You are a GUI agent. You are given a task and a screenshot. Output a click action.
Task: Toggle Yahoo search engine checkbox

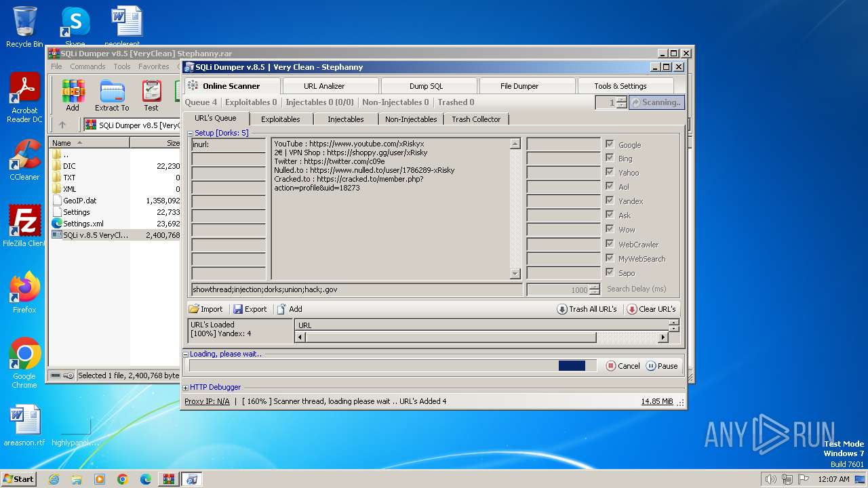click(610, 172)
